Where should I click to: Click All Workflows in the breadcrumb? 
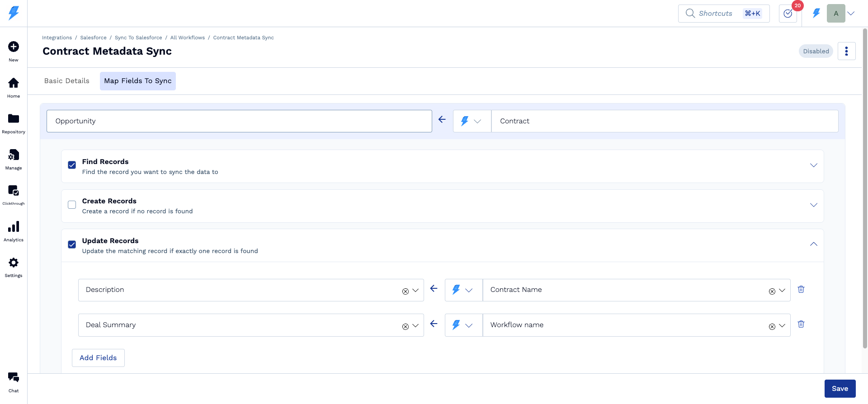187,38
